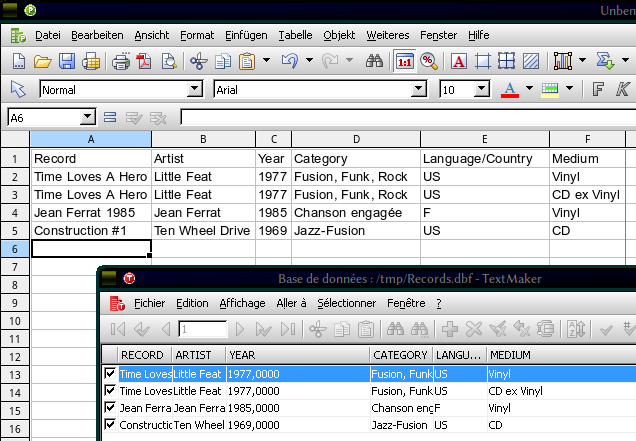This screenshot has width=636, height=441.
Task: Click the Cut scissors icon in top toolbar
Action: point(198,61)
